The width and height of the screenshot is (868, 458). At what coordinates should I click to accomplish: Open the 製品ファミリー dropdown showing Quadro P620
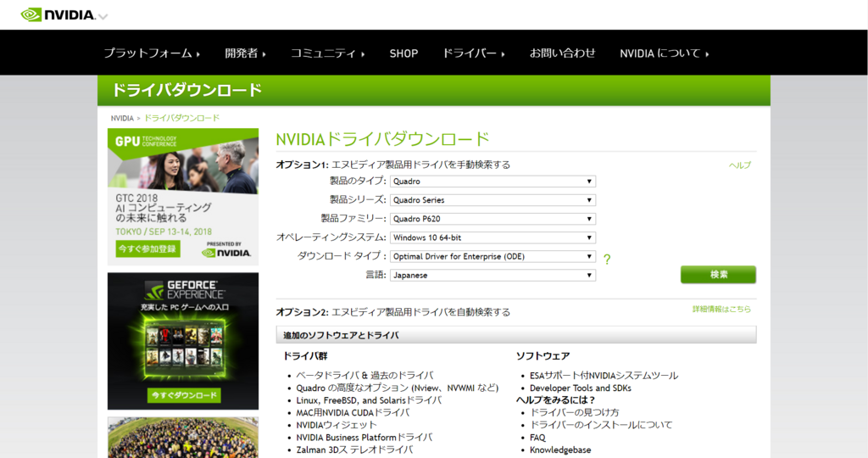click(492, 219)
